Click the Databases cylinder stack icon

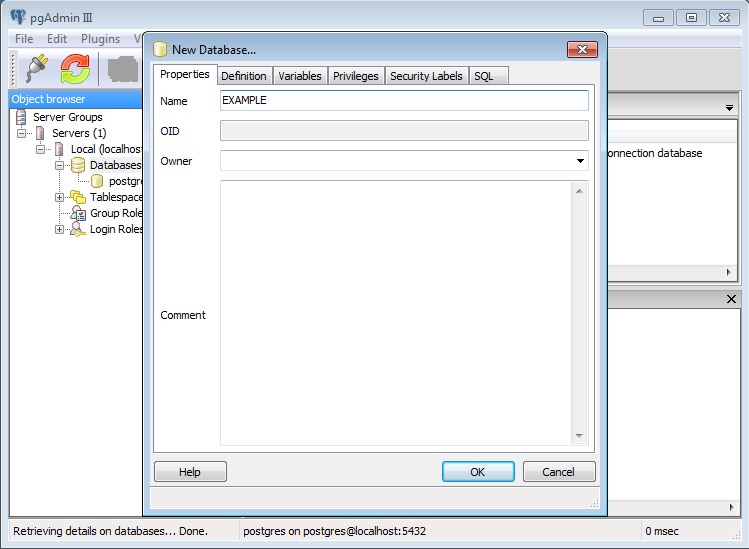pos(78,165)
